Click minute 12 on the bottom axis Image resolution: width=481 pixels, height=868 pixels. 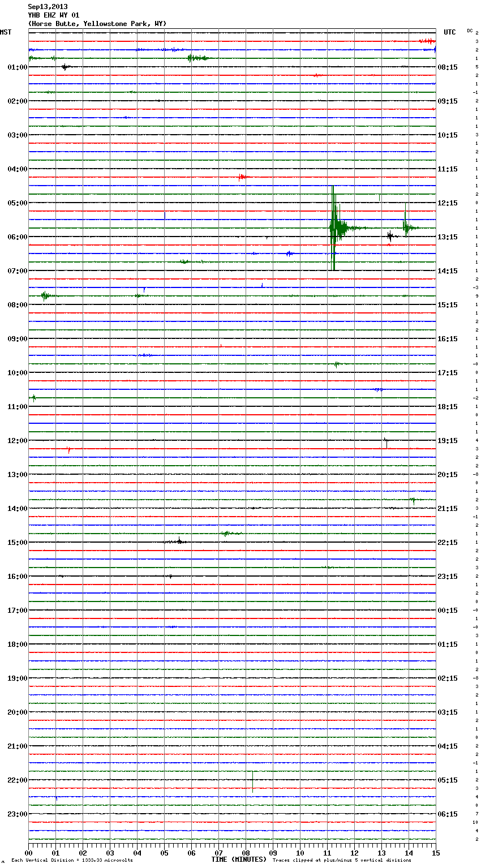354,853
